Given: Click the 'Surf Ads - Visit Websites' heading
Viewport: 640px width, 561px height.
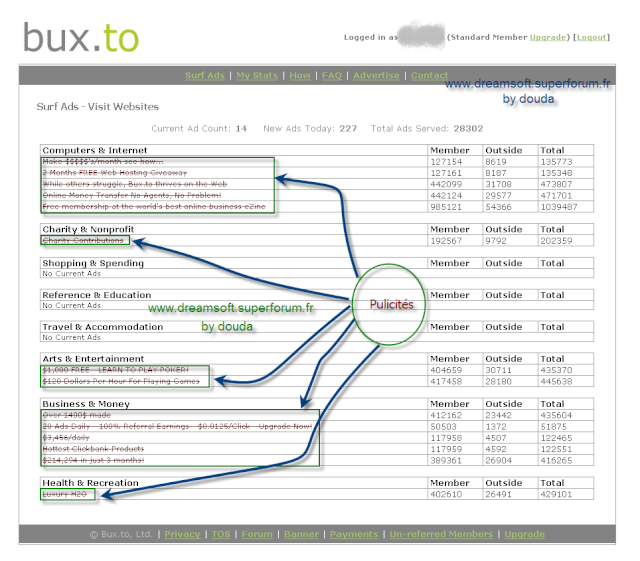Looking at the screenshot, I should point(98,107).
